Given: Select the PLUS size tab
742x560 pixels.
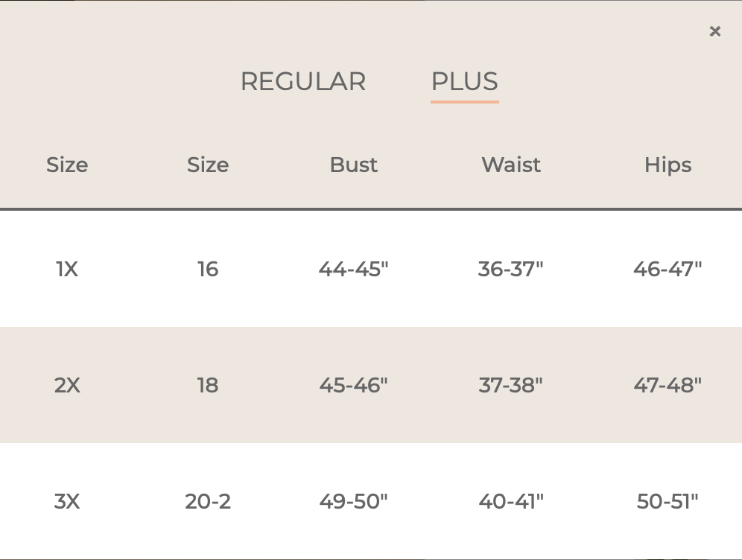Looking at the screenshot, I should [x=465, y=81].
